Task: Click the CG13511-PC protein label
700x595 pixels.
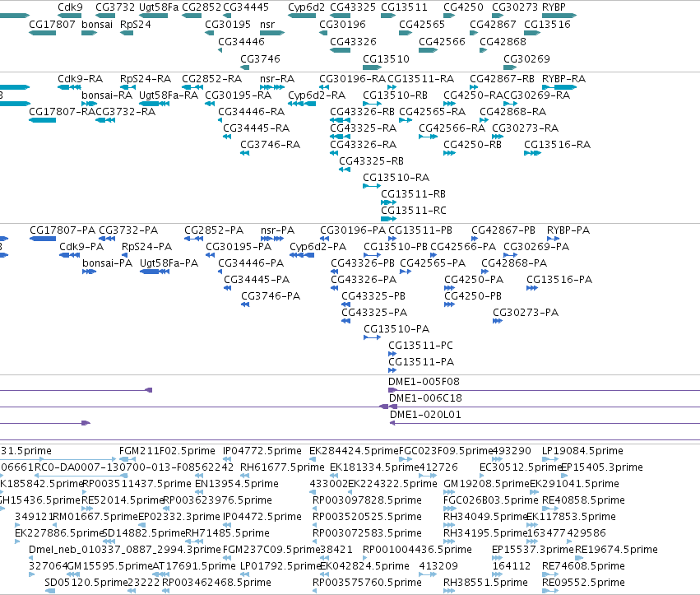Action: 420,346
